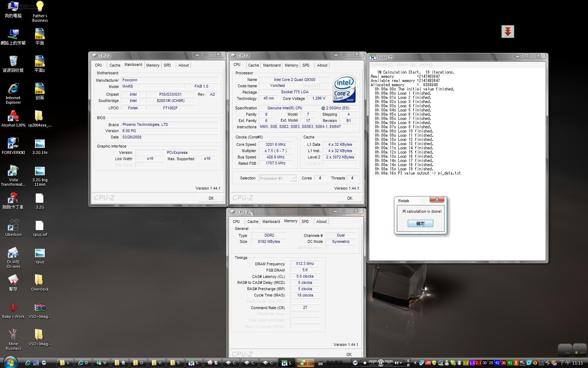Pause playback in the taskbar media player
Screen dimensions: 588x368
click(x=380, y=363)
